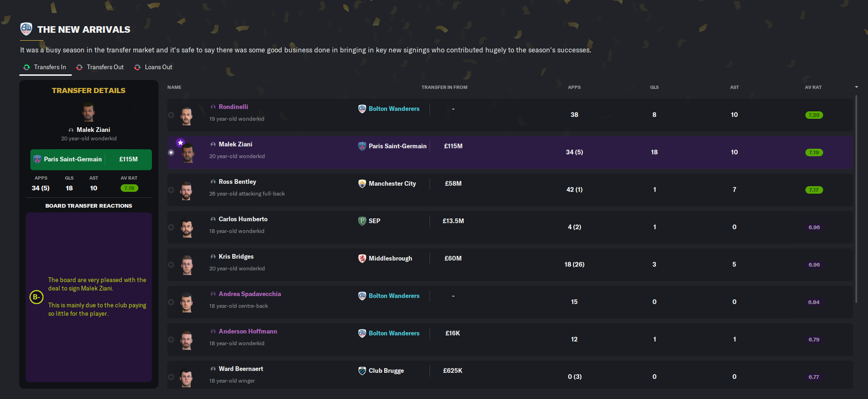Click the Club Brugge crest in Ward Beernaert's row

pyautogui.click(x=362, y=370)
